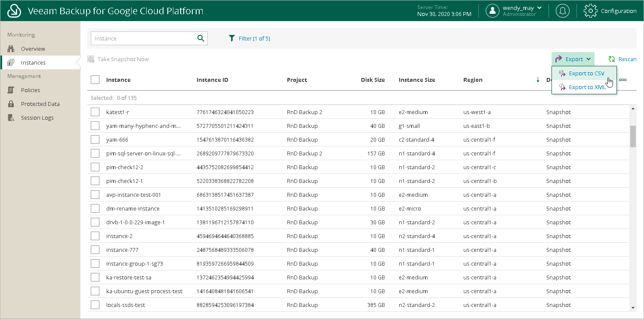Viewport: 644px width, 319px height.
Task: Open the Overview page
Action: point(33,49)
